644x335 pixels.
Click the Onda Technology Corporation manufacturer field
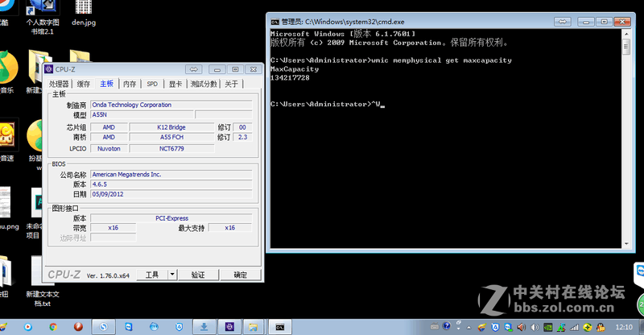click(171, 105)
